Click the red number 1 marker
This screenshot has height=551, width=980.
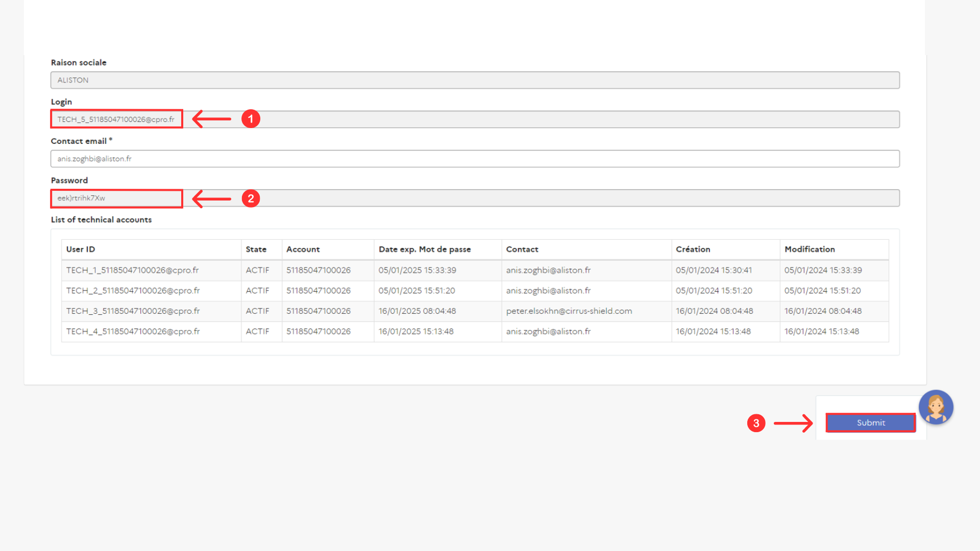click(x=251, y=119)
